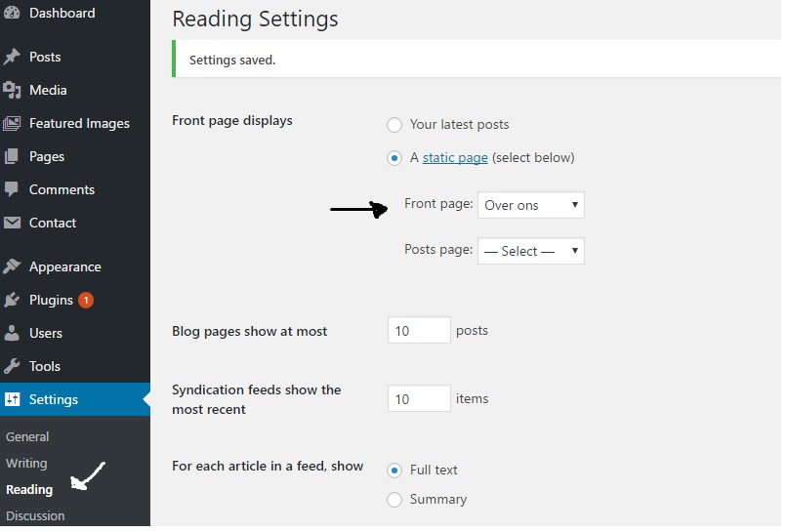Click the Featured Images icon
788x532 pixels.
[13, 124]
